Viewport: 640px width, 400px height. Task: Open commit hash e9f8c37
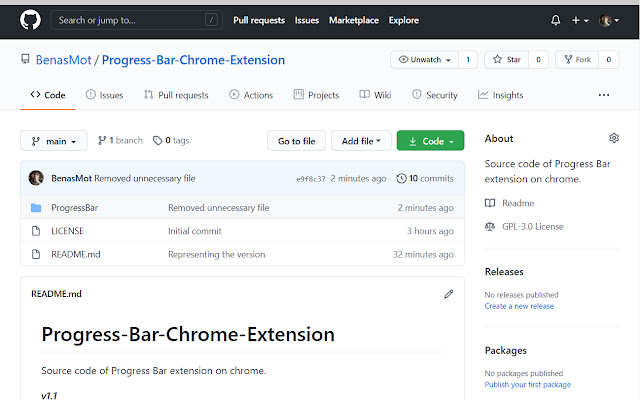(311, 179)
